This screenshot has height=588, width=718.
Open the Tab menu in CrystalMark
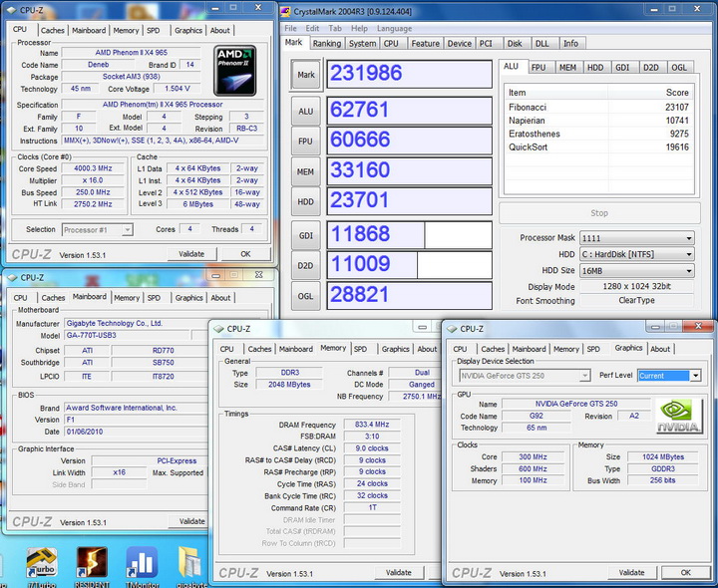tap(335, 28)
